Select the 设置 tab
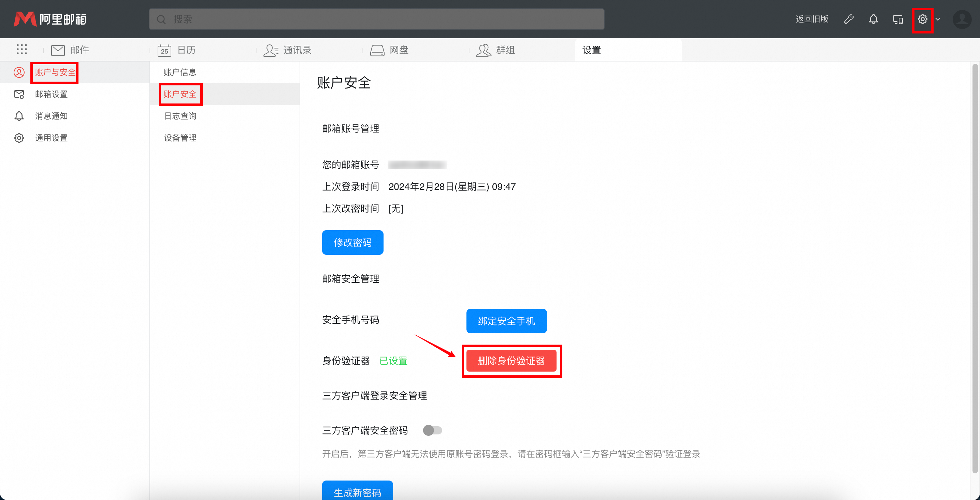The image size is (980, 500). [629, 50]
